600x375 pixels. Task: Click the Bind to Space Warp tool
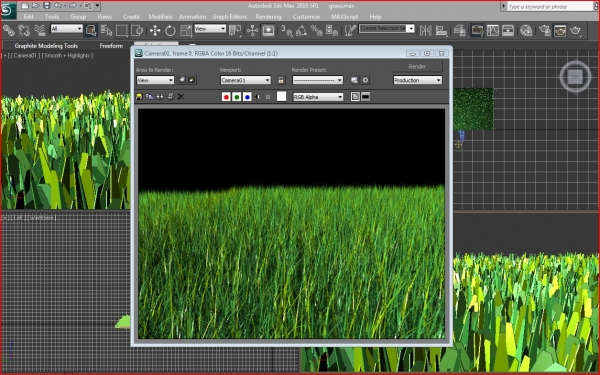point(39,30)
